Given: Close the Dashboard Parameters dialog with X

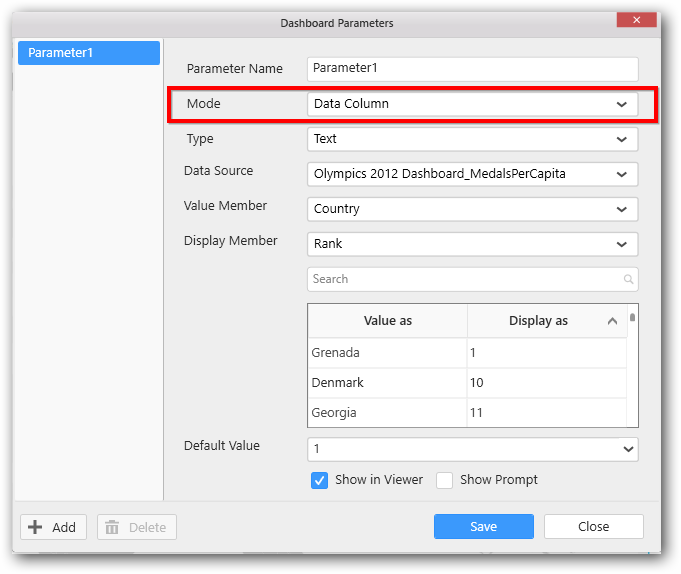Looking at the screenshot, I should (637, 20).
